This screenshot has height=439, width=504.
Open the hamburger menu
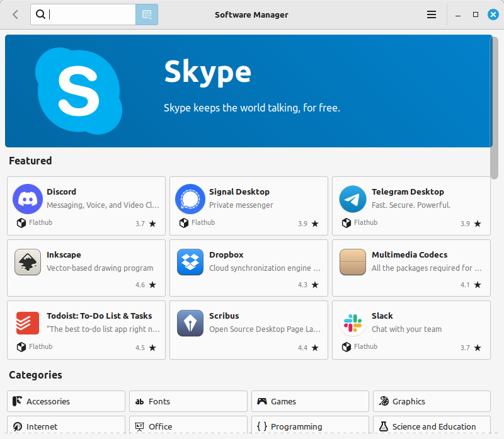[432, 14]
